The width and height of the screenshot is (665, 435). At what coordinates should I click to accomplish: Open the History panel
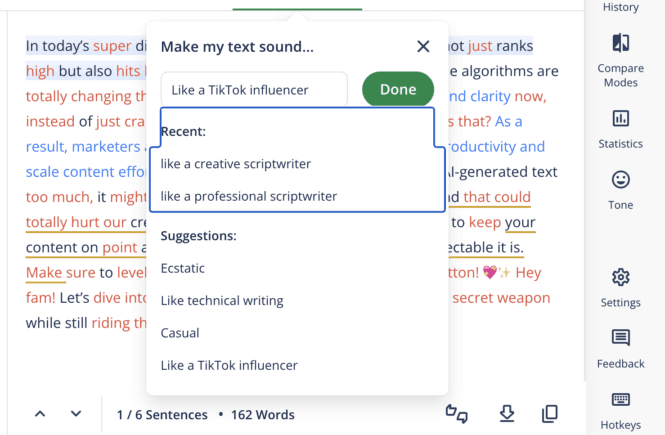(x=620, y=8)
